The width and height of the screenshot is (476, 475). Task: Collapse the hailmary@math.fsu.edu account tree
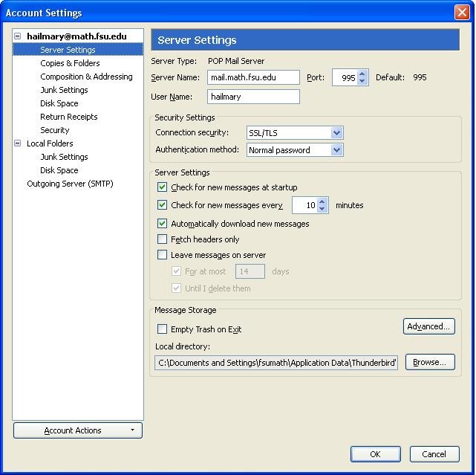[x=18, y=36]
